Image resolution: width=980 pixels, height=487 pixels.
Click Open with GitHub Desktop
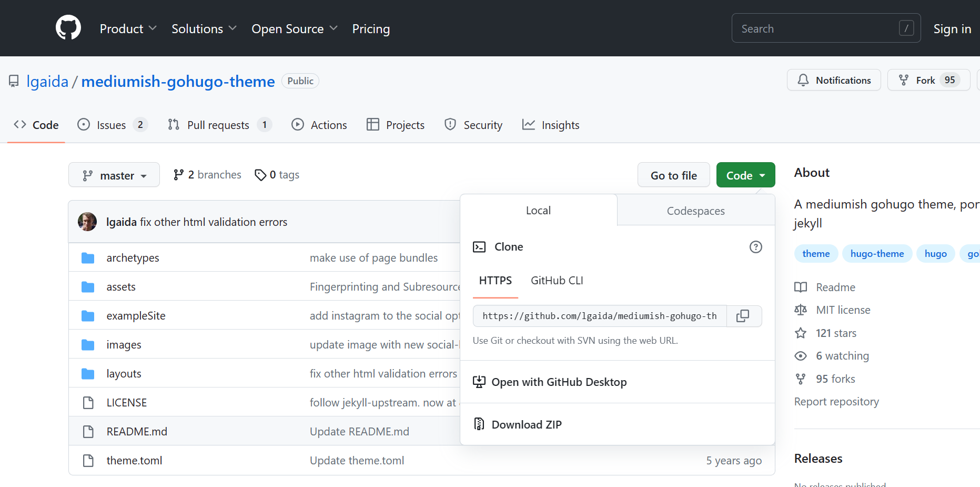pos(559,382)
